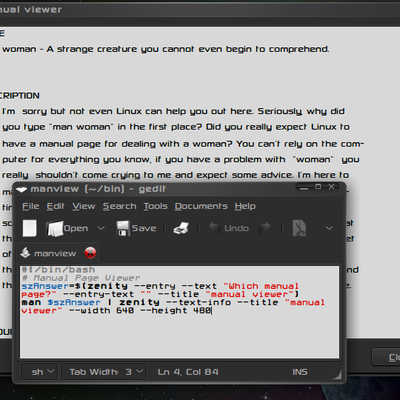Image resolution: width=400 pixels, height=400 pixels.
Task: Print the document with the printer icon
Action: click(x=181, y=228)
